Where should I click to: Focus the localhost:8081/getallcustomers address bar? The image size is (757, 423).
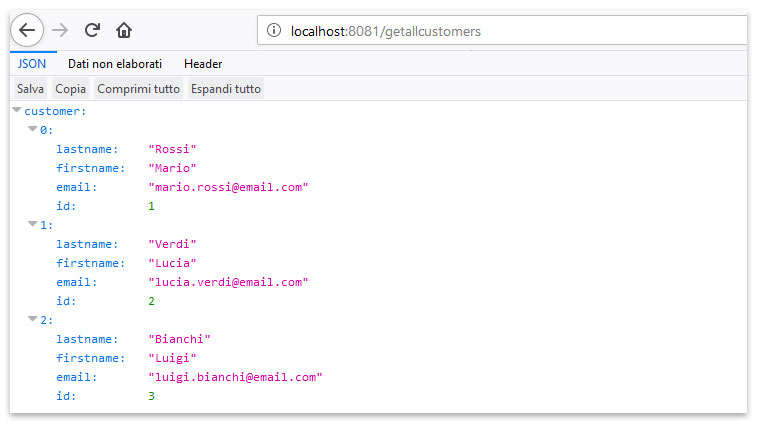(502, 31)
